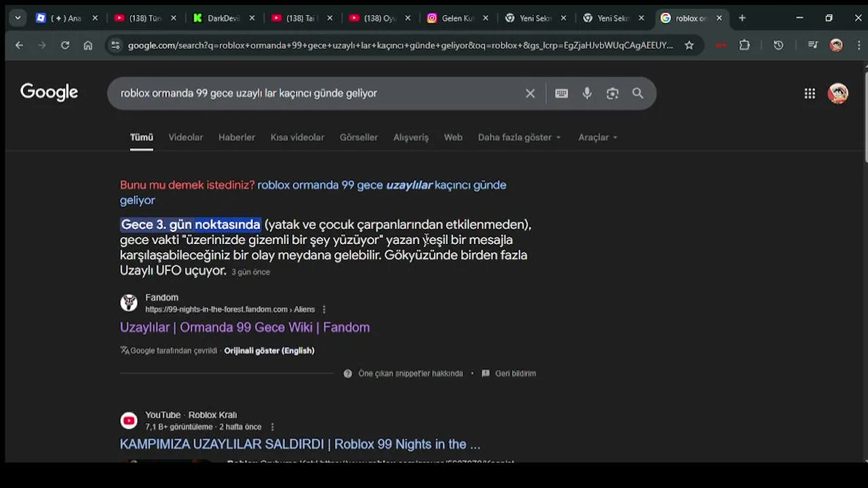This screenshot has width=868, height=488.
Task: Click the red extension icon in toolbar
Action: click(721, 45)
